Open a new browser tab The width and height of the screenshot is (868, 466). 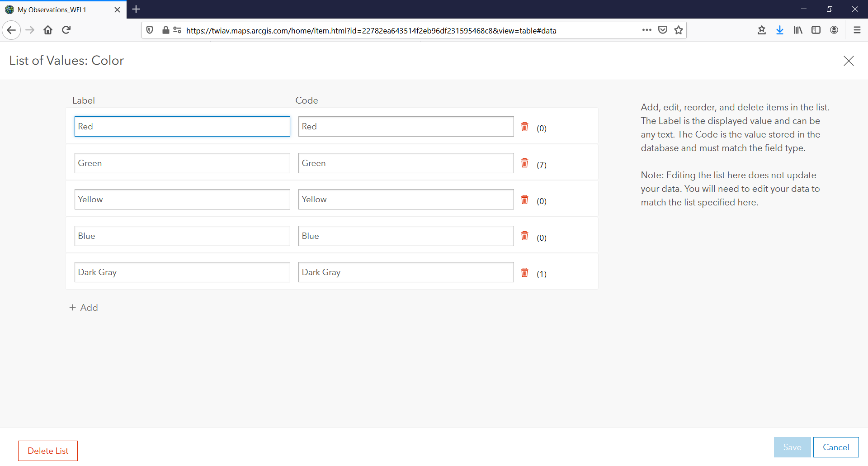tap(136, 9)
